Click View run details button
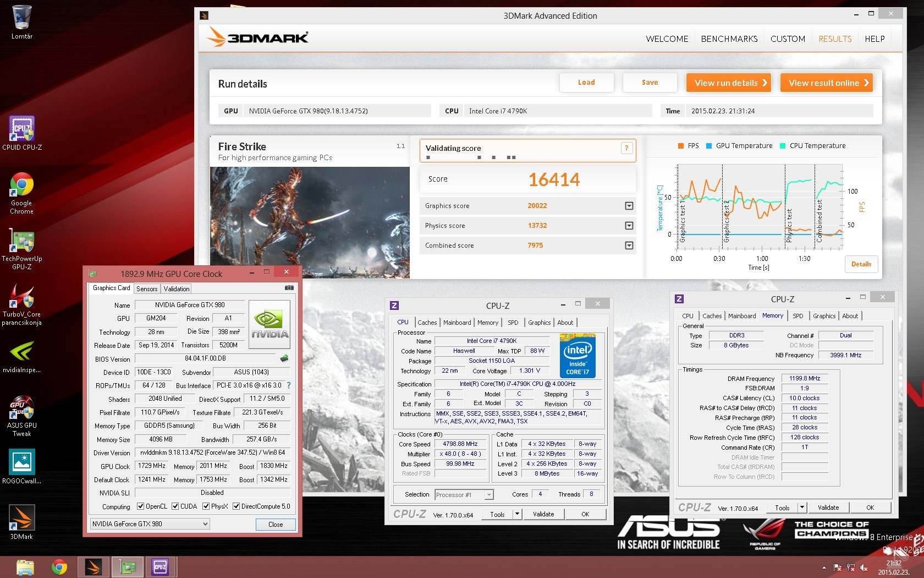 coord(729,83)
